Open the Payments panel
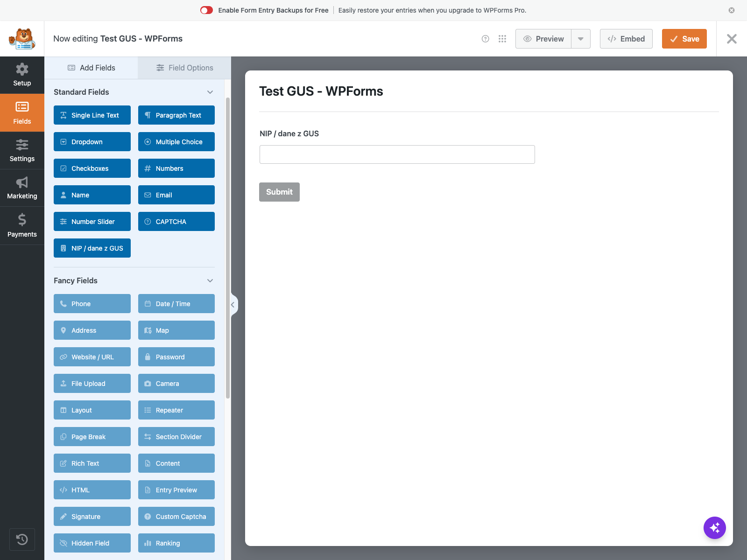Image resolution: width=747 pixels, height=560 pixels. click(x=22, y=225)
